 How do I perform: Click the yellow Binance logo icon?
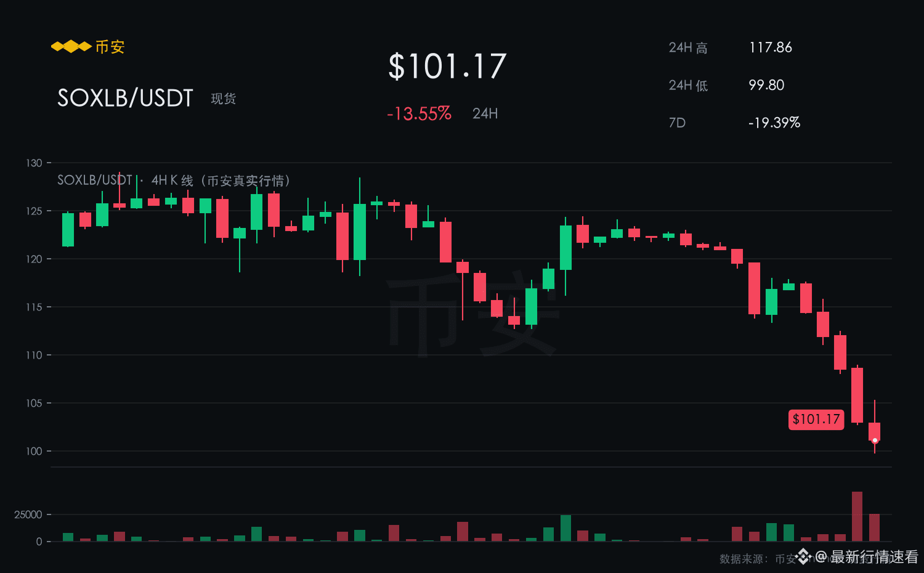point(71,47)
